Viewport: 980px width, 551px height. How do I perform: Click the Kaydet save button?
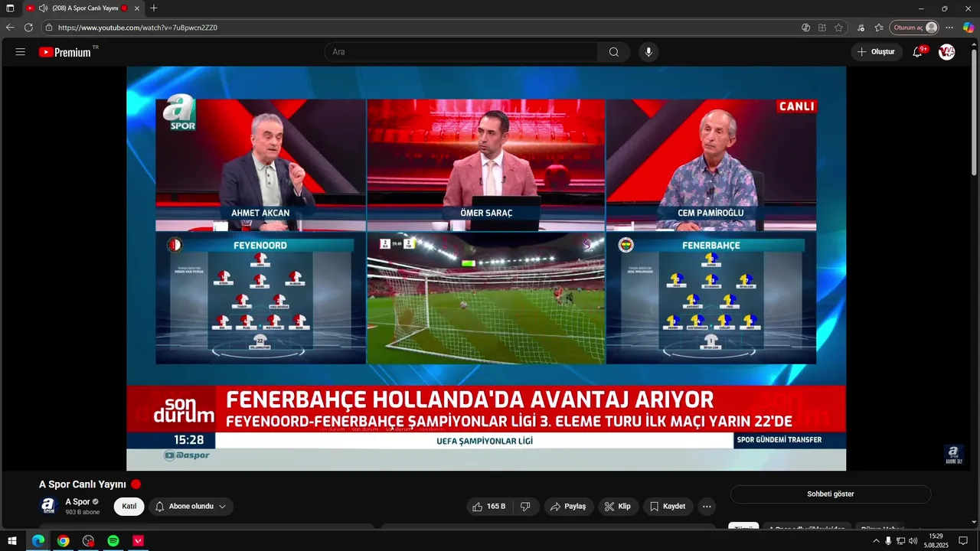(668, 507)
